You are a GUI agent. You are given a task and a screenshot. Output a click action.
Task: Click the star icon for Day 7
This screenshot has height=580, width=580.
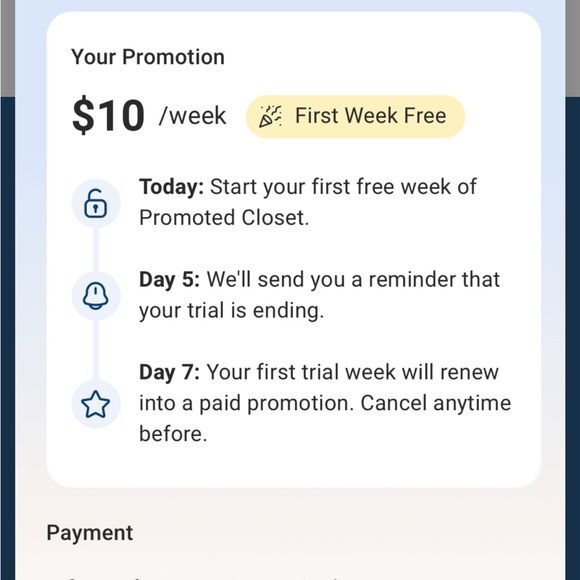95,404
